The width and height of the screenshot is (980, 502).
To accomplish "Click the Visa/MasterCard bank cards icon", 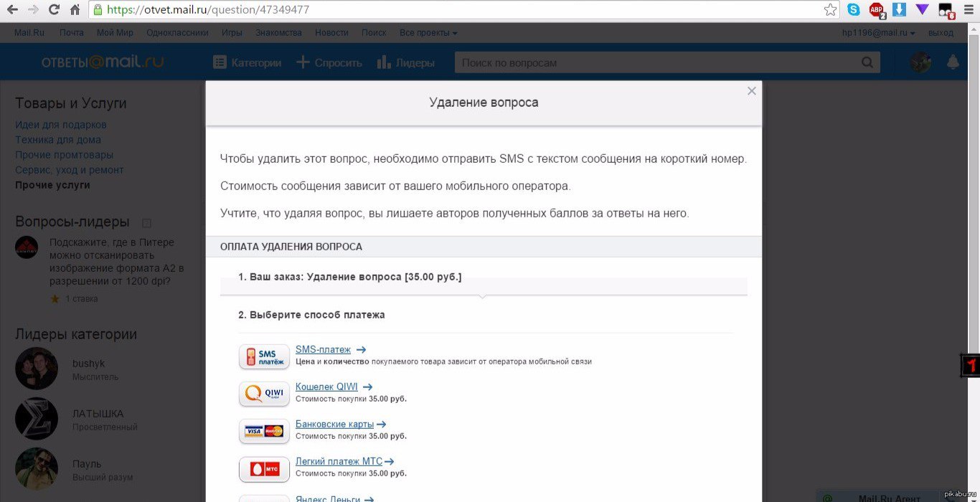I will pyautogui.click(x=264, y=431).
